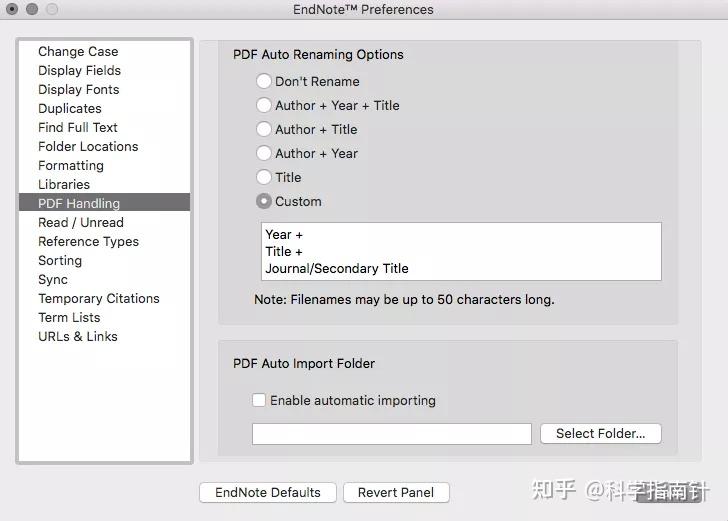Select the Custom renaming radio button
This screenshot has height=521, width=728.
click(x=264, y=201)
